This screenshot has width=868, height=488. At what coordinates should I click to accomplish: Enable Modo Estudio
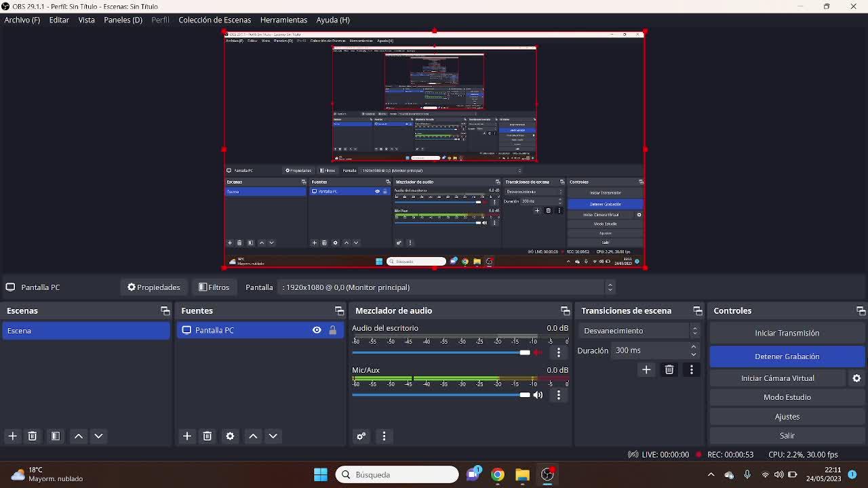(x=787, y=397)
